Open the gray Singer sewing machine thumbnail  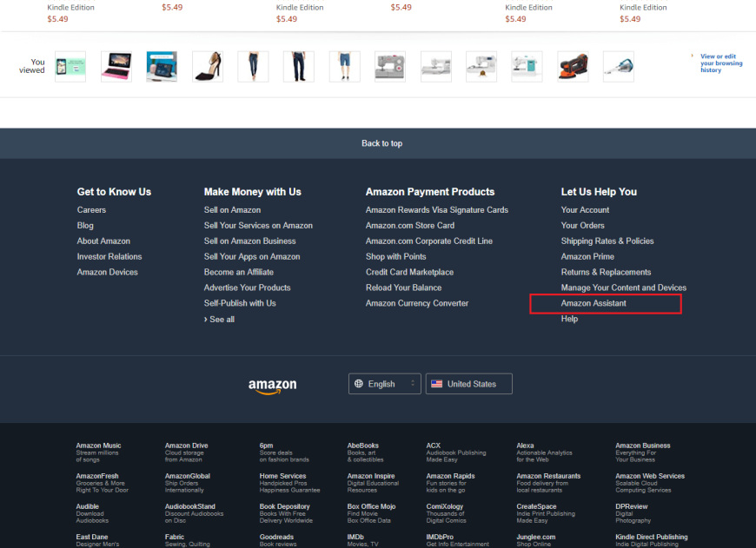pyautogui.click(x=390, y=67)
